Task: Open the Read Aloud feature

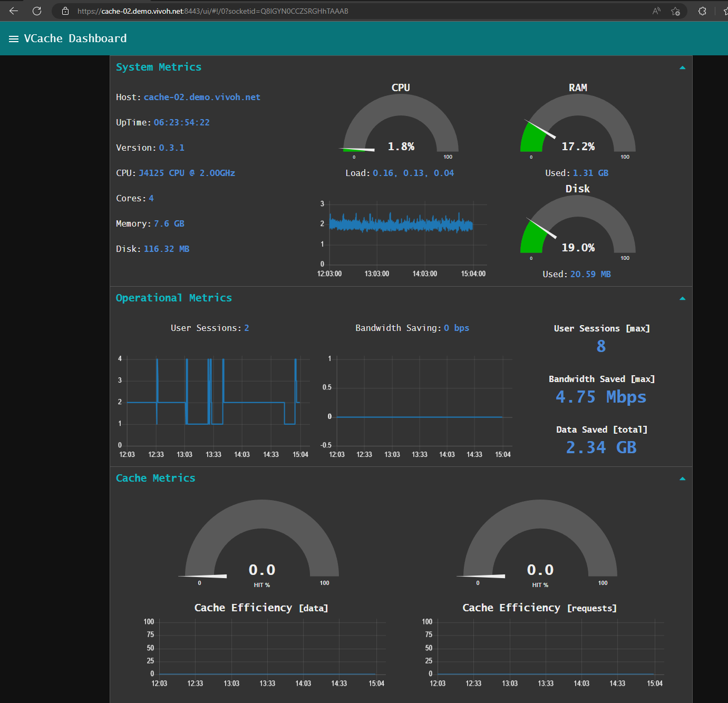Action: coord(655,11)
